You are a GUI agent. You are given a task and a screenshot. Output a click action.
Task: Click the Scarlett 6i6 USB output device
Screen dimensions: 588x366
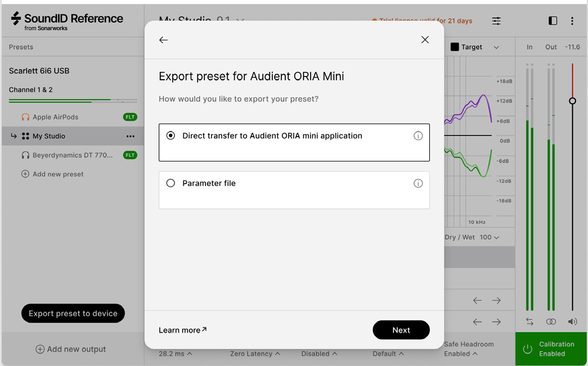(39, 71)
